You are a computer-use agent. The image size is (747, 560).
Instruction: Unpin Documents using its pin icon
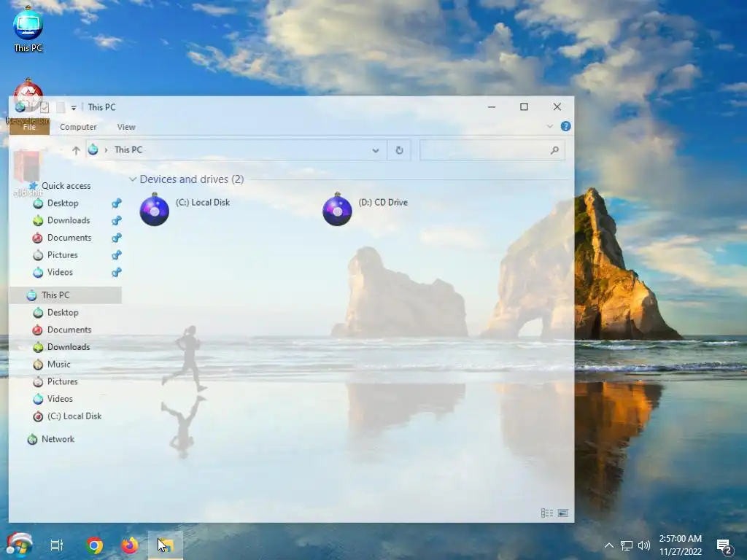pos(116,238)
